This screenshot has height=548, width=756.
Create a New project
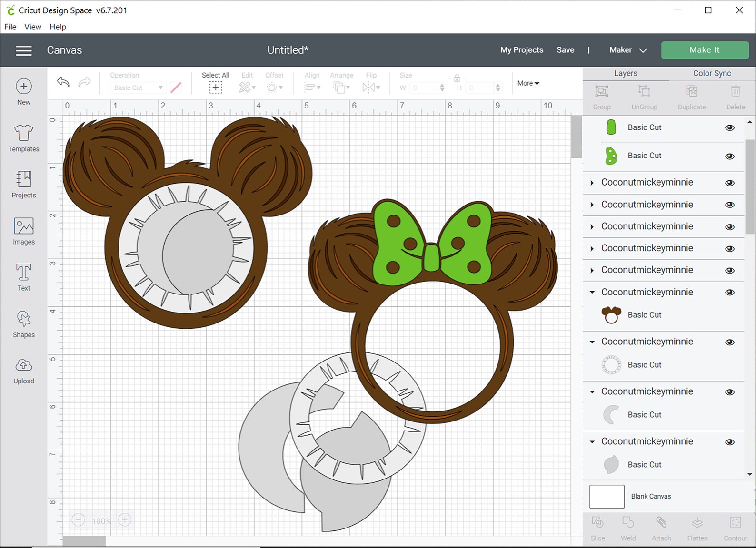[x=24, y=92]
